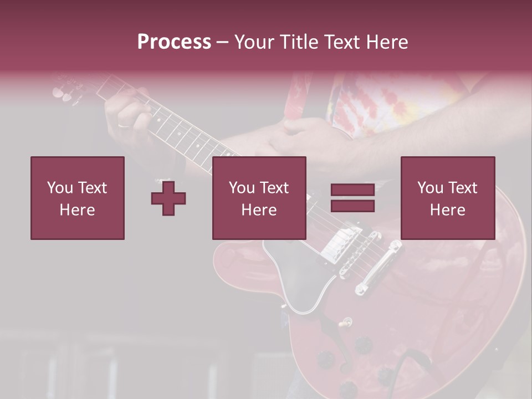Image resolution: width=532 pixels, height=399 pixels.
Task: Click the ring on the fretting hand
Action: click(x=123, y=126)
